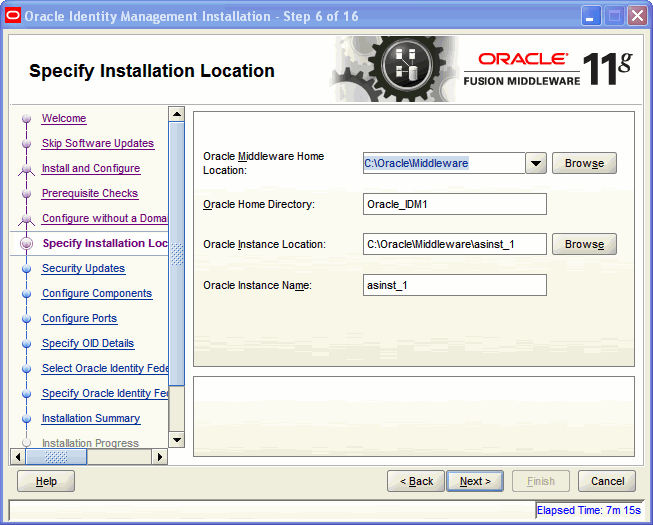Go to Configure Ports step
The image size is (653, 525).
point(80,318)
